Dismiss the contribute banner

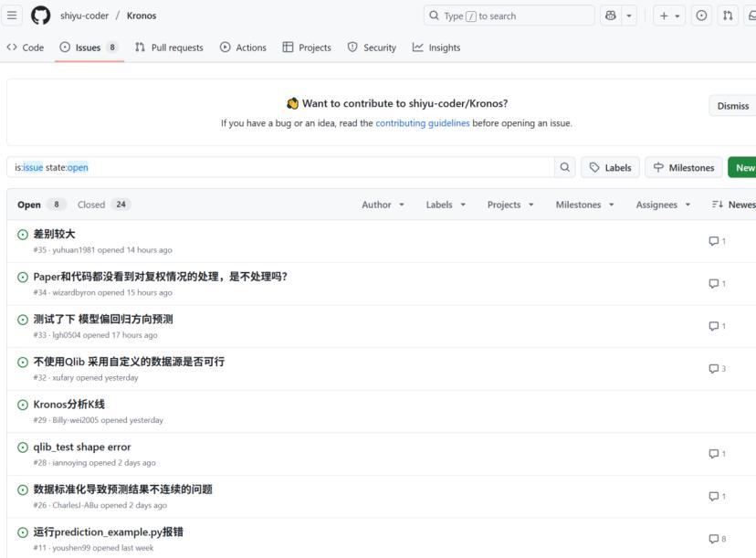[732, 106]
